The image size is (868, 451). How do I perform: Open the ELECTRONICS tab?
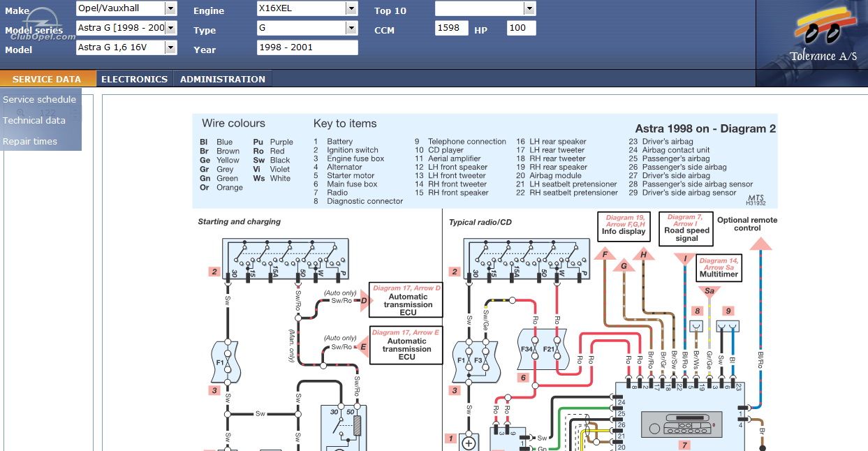(x=134, y=79)
